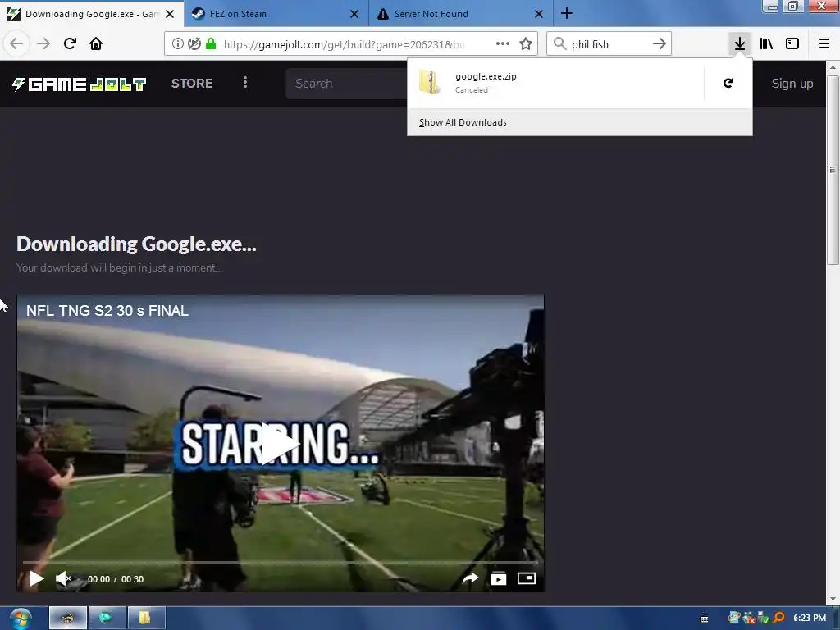The width and height of the screenshot is (840, 630).
Task: Open on-screen keyboard tray icon
Action: (x=704, y=619)
